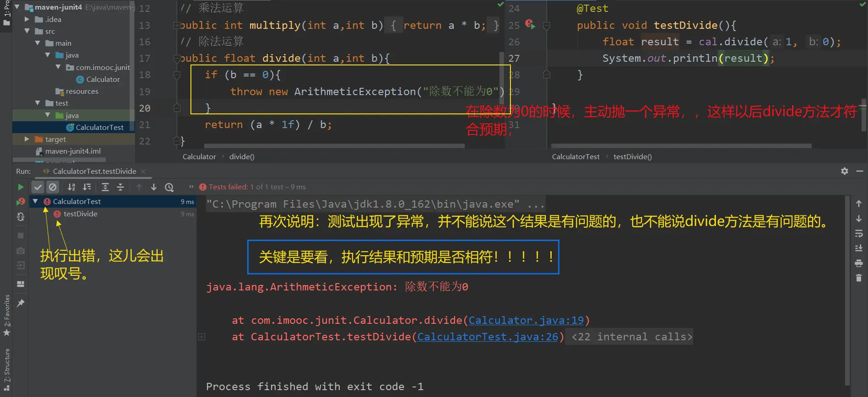Screen dimensions: 868x397
Task: Open test history clock icon
Action: pos(169,187)
